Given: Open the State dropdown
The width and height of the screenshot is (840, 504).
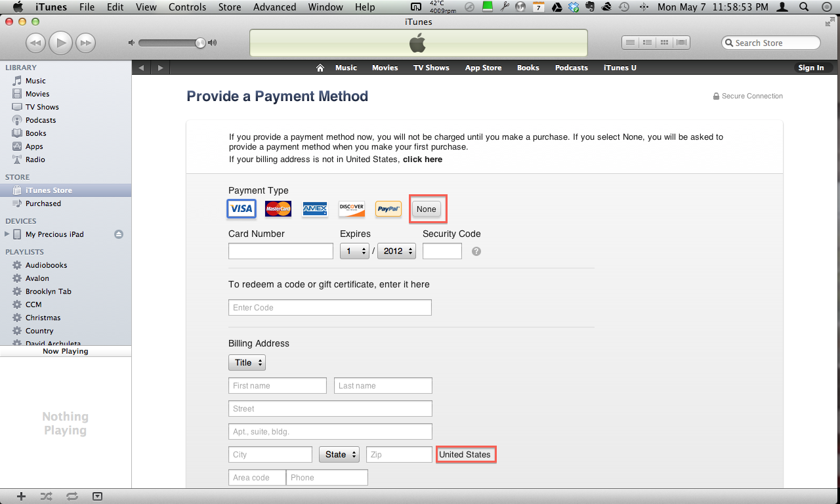Looking at the screenshot, I should [x=339, y=454].
